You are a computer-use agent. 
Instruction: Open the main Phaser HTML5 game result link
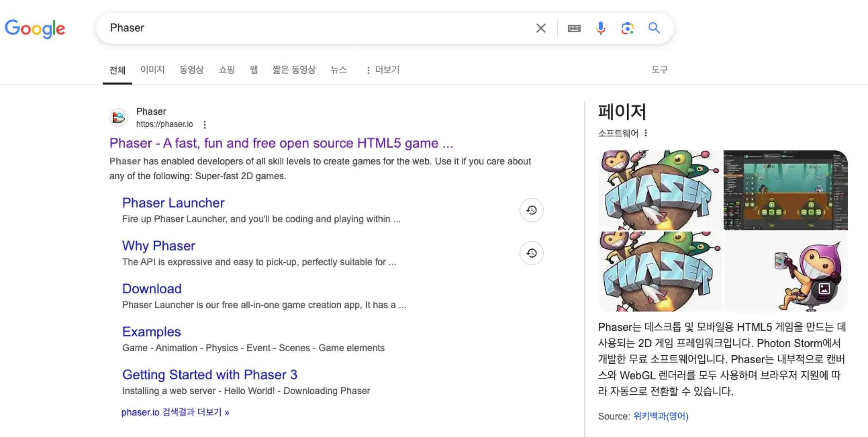click(x=281, y=143)
